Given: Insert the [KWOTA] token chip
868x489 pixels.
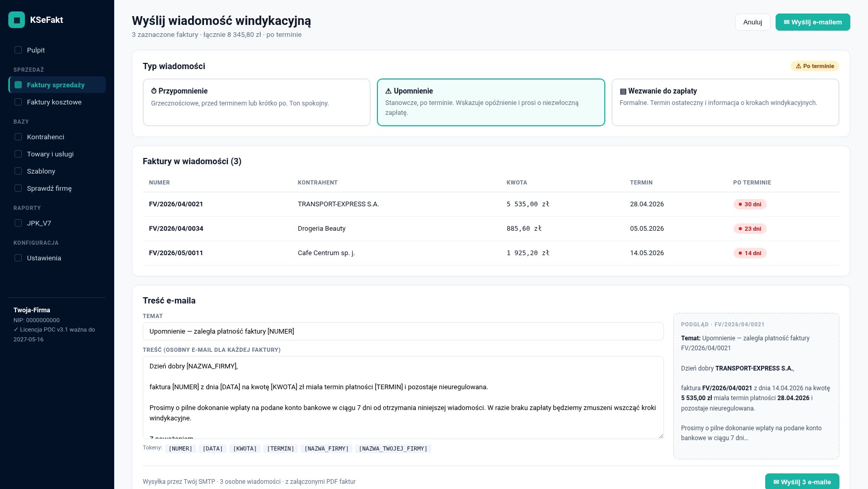Looking at the screenshot, I should point(245,448).
